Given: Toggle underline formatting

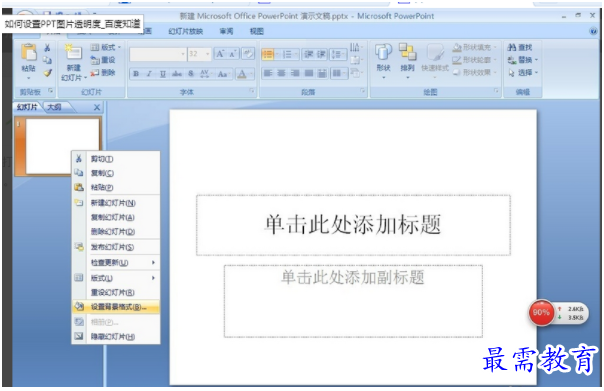Looking at the screenshot, I should (x=163, y=74).
